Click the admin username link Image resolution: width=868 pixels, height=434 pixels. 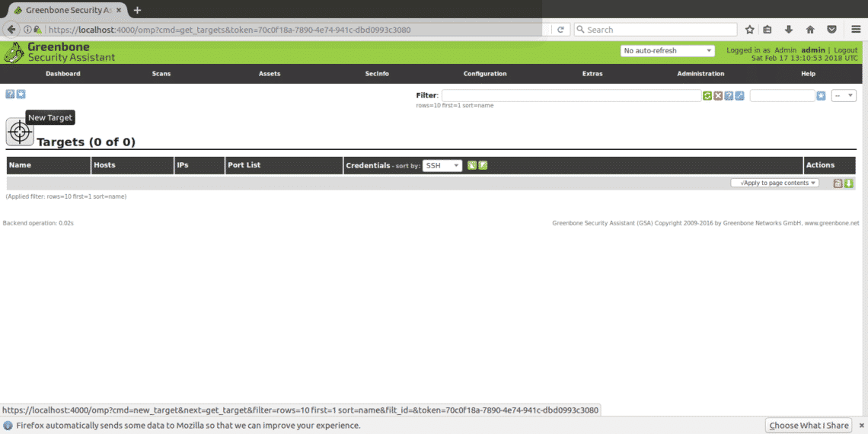click(812, 50)
